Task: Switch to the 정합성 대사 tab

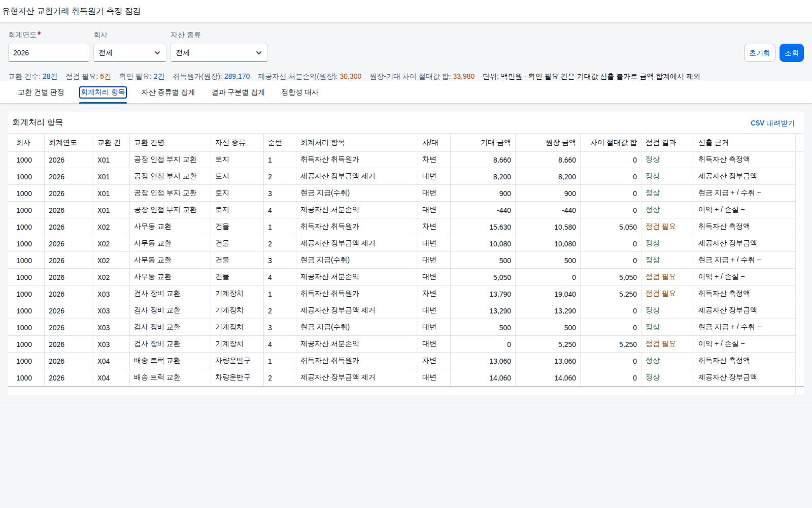Action: tap(300, 92)
